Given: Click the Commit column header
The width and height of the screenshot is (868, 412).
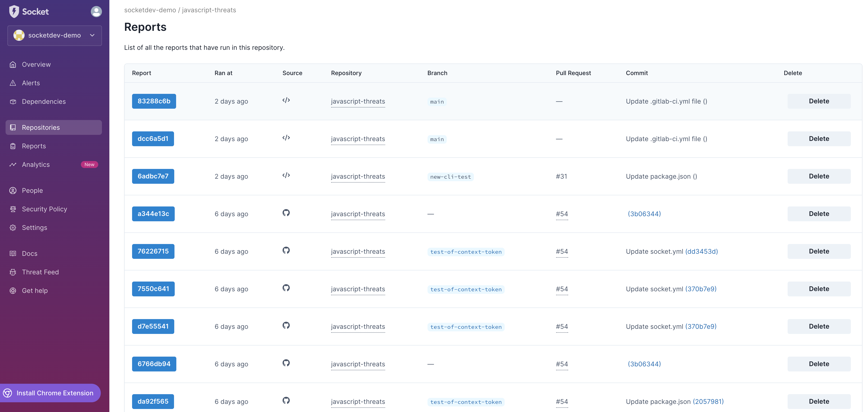Looking at the screenshot, I should (x=637, y=73).
